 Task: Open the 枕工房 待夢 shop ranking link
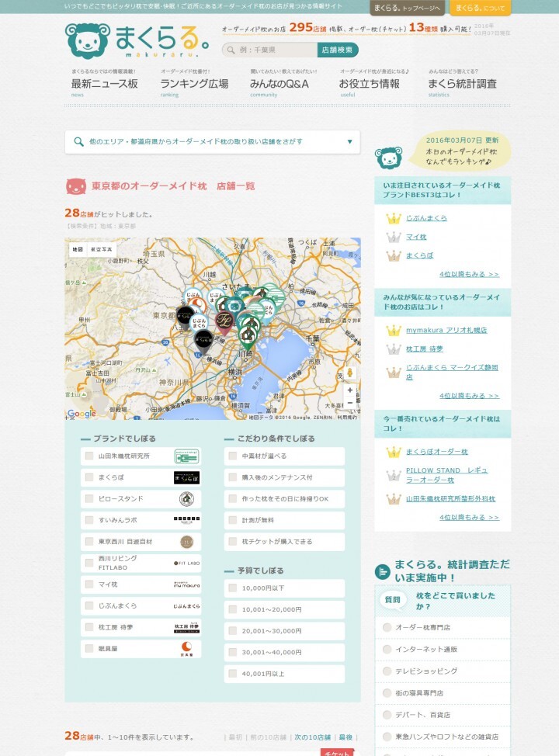point(425,349)
